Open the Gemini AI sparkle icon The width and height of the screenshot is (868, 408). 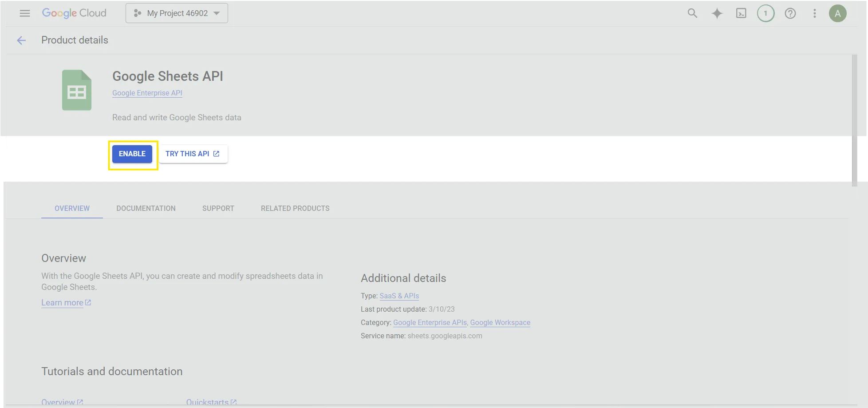(717, 13)
